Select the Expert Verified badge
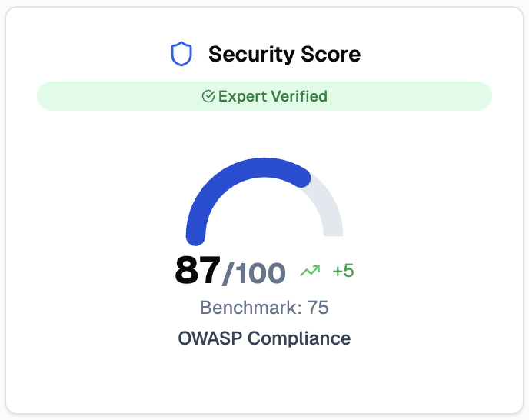This screenshot has height=420, width=529. (x=264, y=96)
